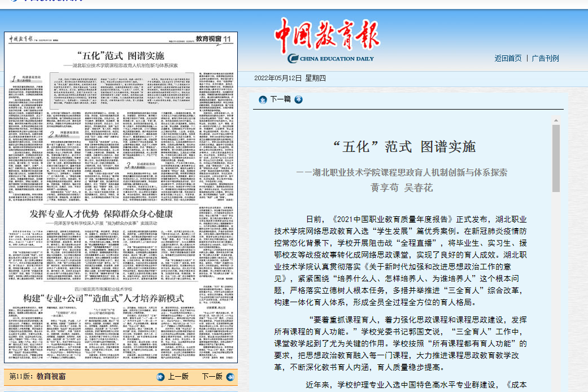Click the left-arrow icon beside 上一版
Screen dimensions: 588x392
coord(160,377)
